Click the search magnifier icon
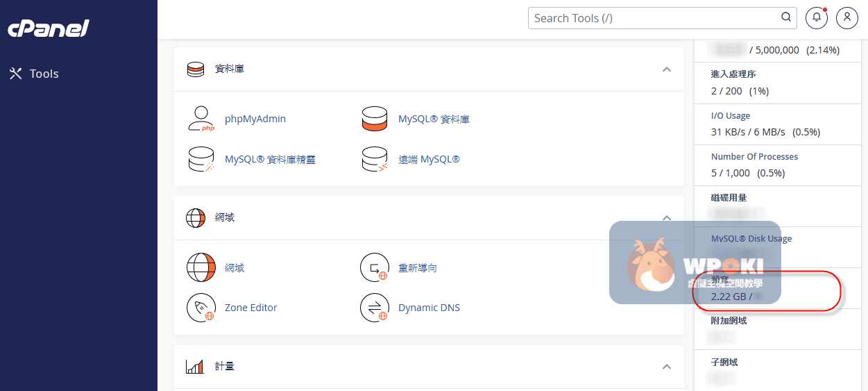The height and width of the screenshot is (391, 868). (x=786, y=18)
